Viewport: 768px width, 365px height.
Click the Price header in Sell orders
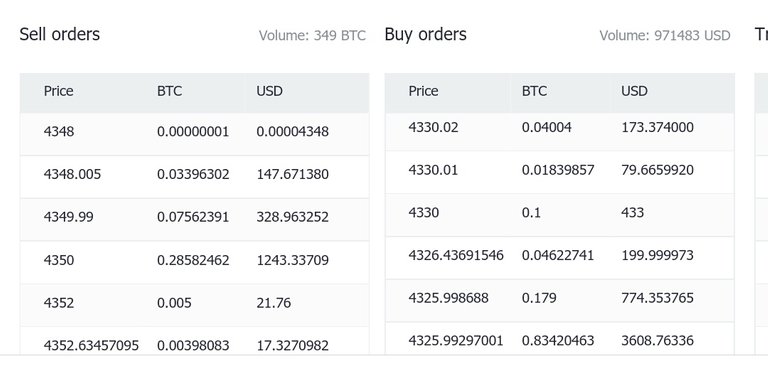pos(58,91)
